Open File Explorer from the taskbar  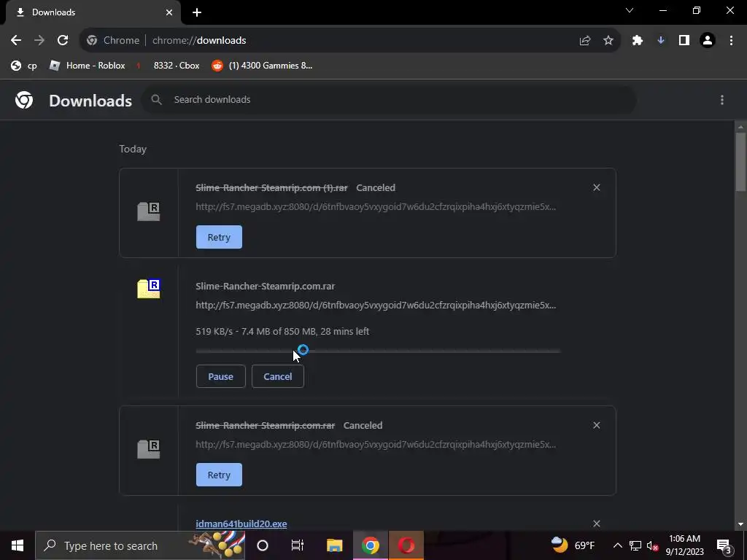point(334,545)
